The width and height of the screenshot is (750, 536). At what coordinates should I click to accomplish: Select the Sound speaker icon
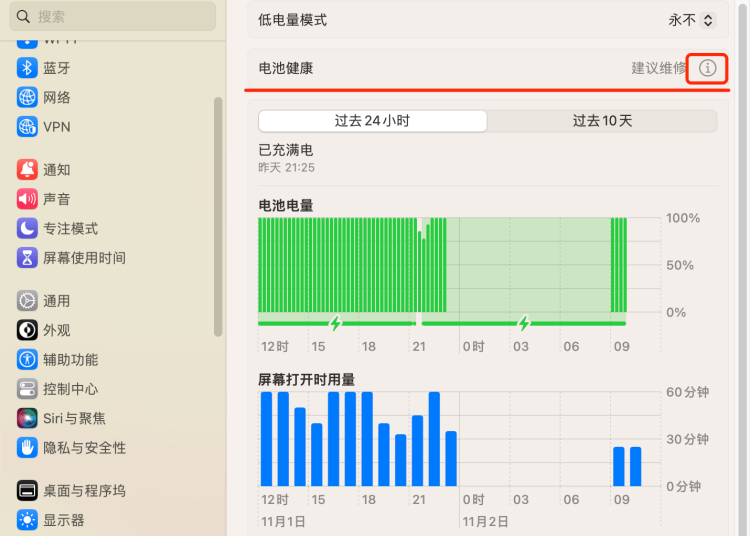pos(27,199)
